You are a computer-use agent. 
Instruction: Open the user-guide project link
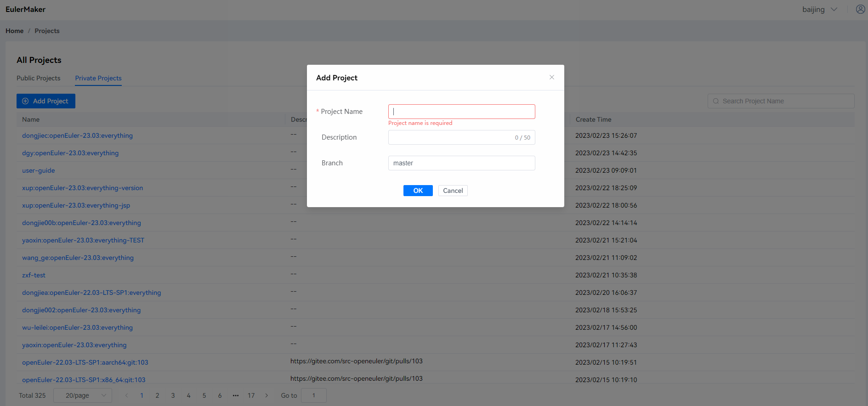(x=39, y=170)
